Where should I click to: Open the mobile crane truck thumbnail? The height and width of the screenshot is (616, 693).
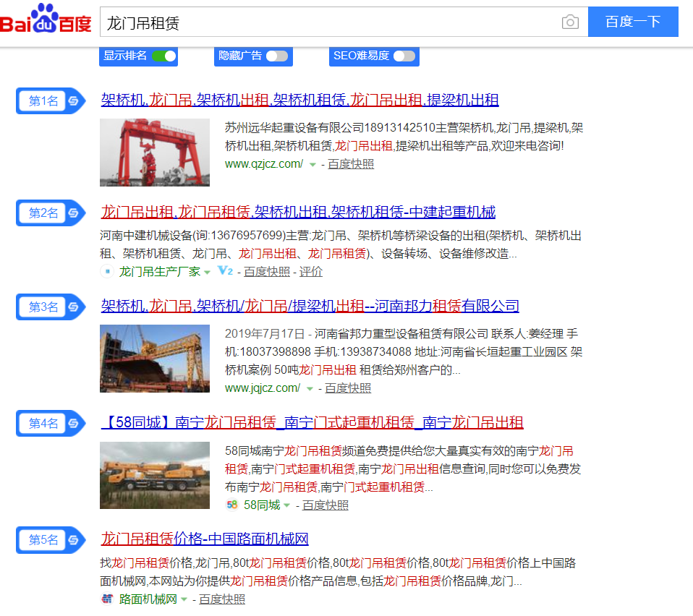pos(155,476)
